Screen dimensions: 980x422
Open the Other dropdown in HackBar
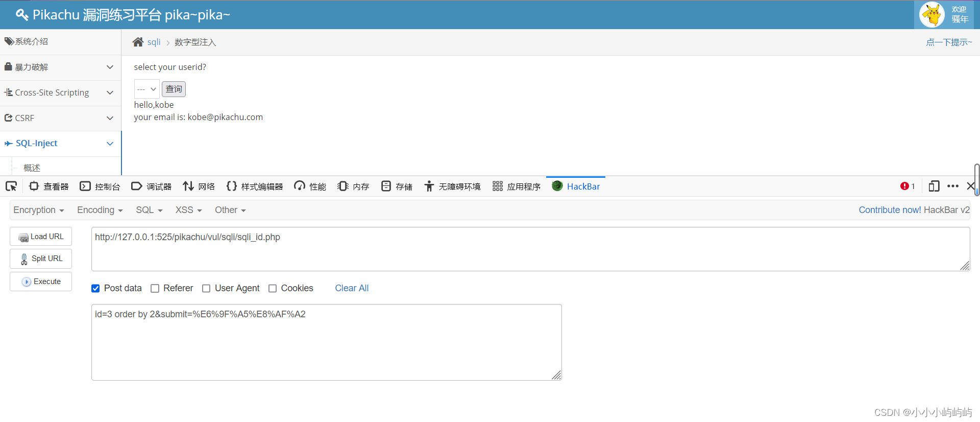click(x=230, y=210)
